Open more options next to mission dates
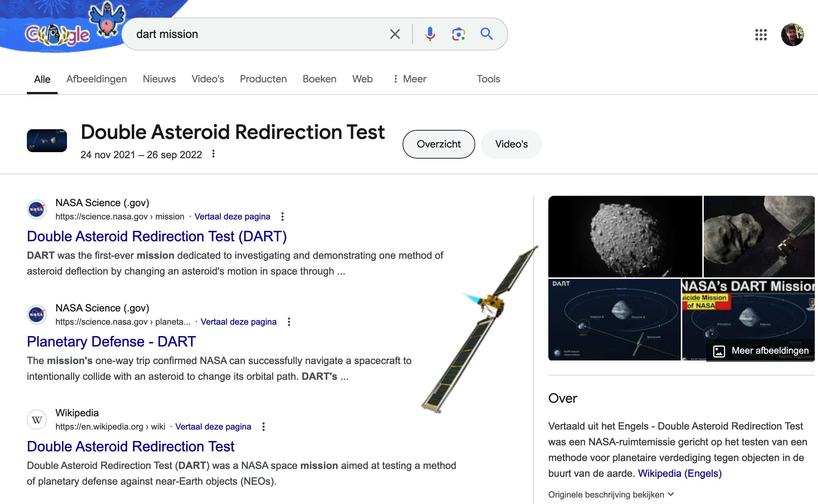Image resolution: width=818 pixels, height=504 pixels. tap(213, 154)
